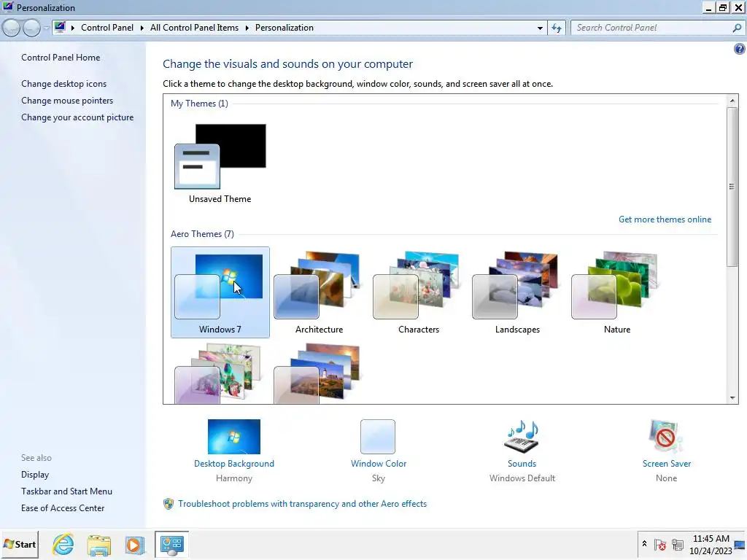Image resolution: width=747 pixels, height=560 pixels.
Task: Open the Start menu
Action: tap(20, 544)
